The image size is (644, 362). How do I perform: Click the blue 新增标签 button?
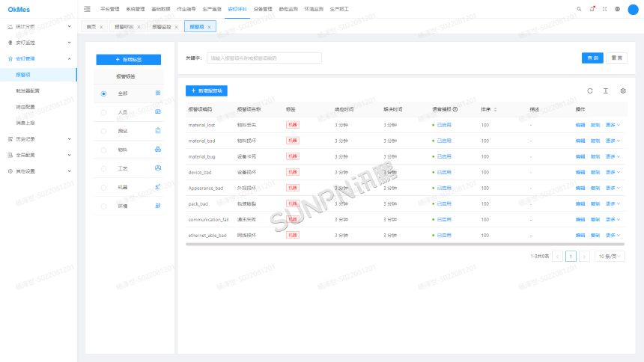129,59
